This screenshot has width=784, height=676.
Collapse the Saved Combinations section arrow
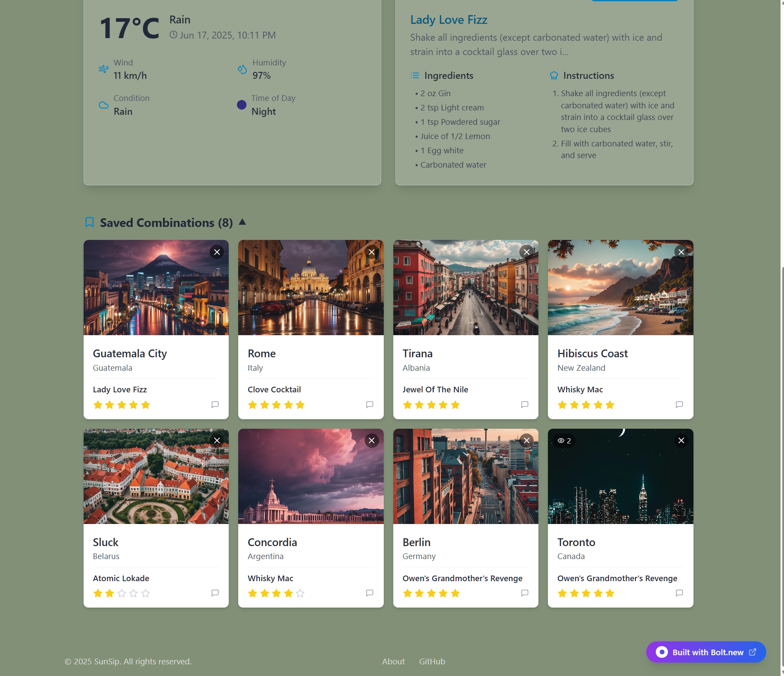click(243, 222)
